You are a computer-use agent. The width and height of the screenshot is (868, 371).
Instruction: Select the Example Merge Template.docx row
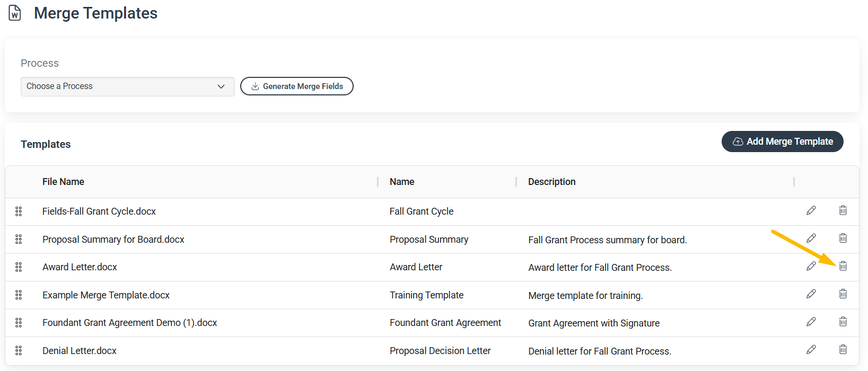click(432, 295)
